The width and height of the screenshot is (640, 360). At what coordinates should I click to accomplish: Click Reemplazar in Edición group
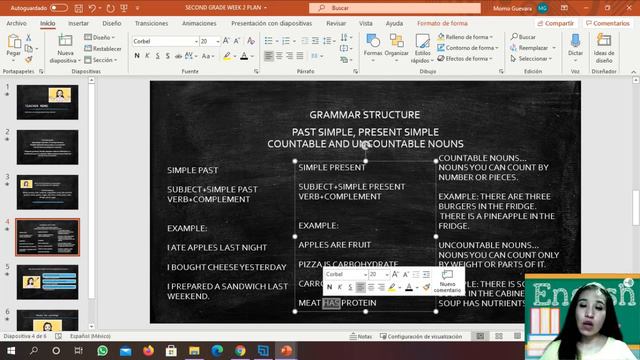[529, 48]
